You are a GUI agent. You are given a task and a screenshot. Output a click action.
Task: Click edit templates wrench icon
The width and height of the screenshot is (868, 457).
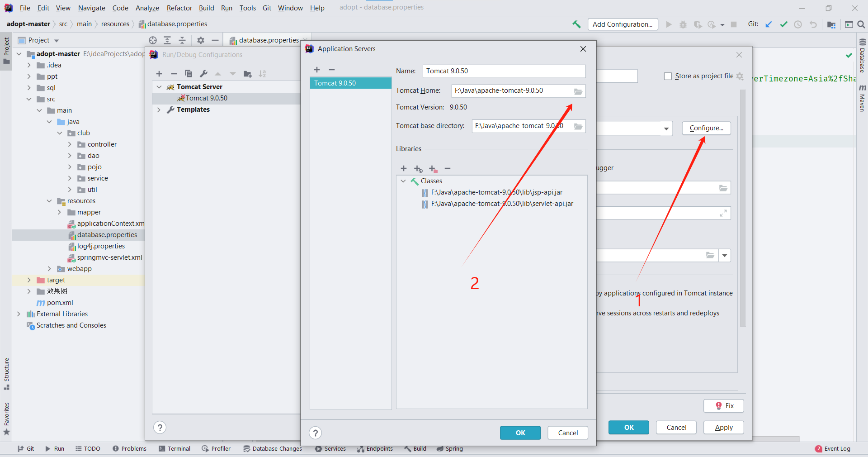pyautogui.click(x=203, y=74)
